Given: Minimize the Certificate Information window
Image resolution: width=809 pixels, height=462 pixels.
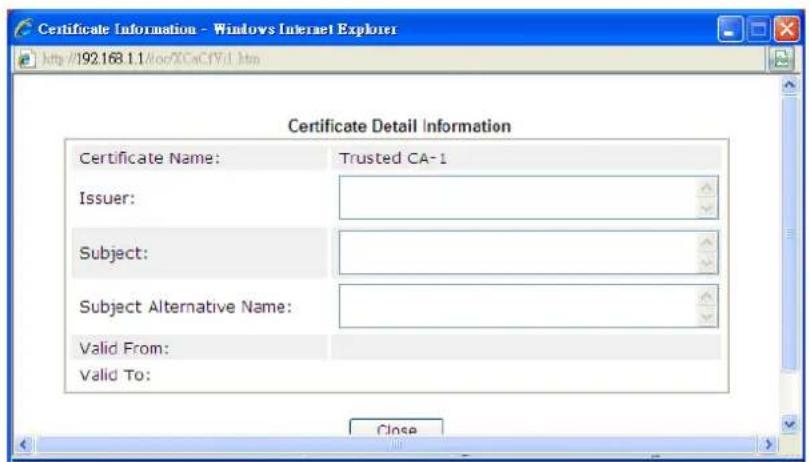Looking at the screenshot, I should pos(730,29).
